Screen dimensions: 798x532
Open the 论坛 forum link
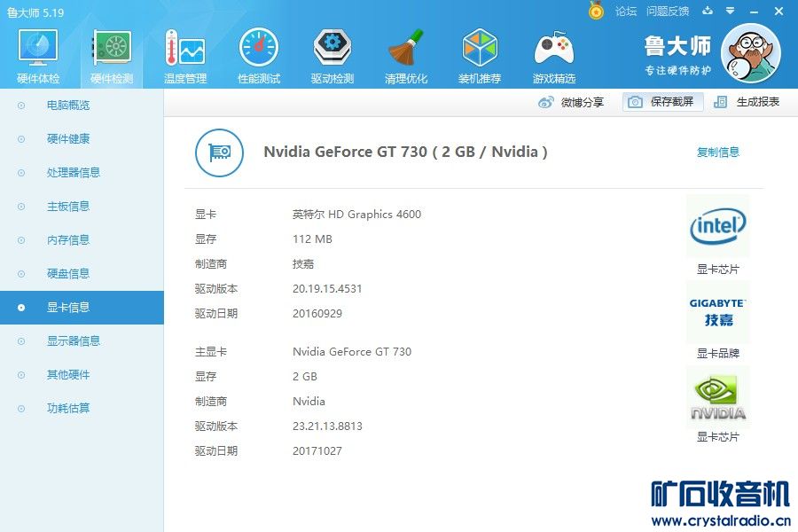626,12
